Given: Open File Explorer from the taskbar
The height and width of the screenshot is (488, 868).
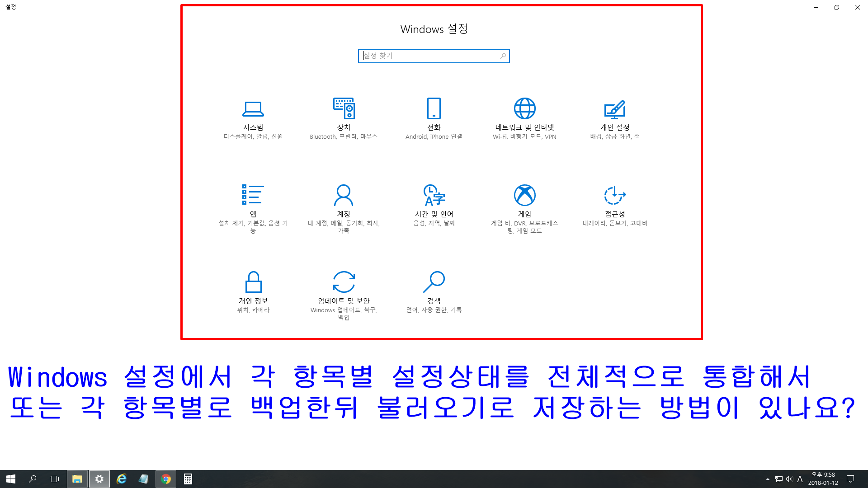Looking at the screenshot, I should (77, 479).
